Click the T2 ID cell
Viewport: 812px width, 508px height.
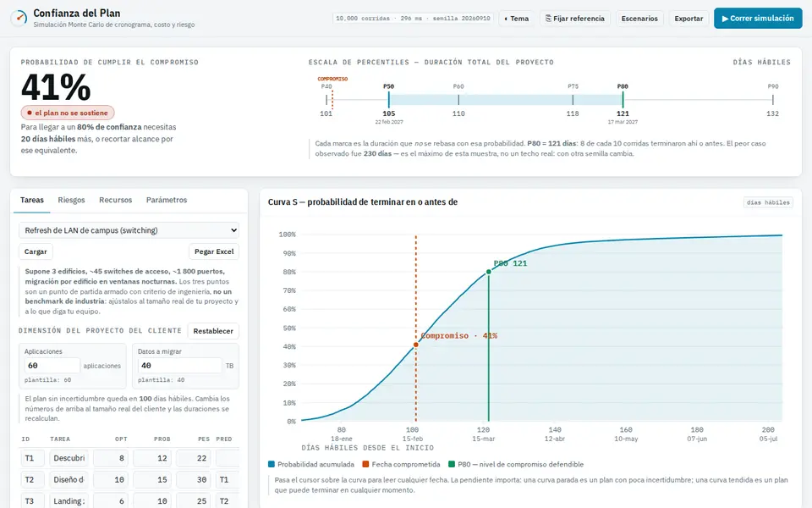[33, 480]
